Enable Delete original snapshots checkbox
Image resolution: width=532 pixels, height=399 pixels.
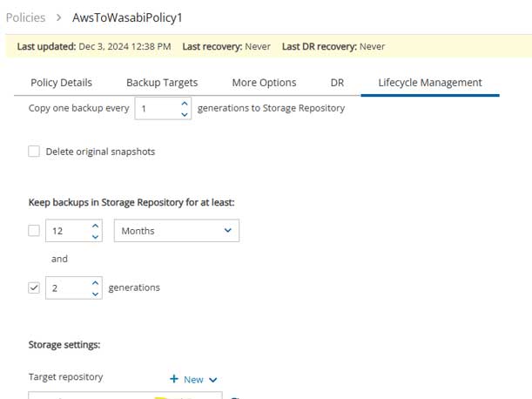[x=34, y=152]
